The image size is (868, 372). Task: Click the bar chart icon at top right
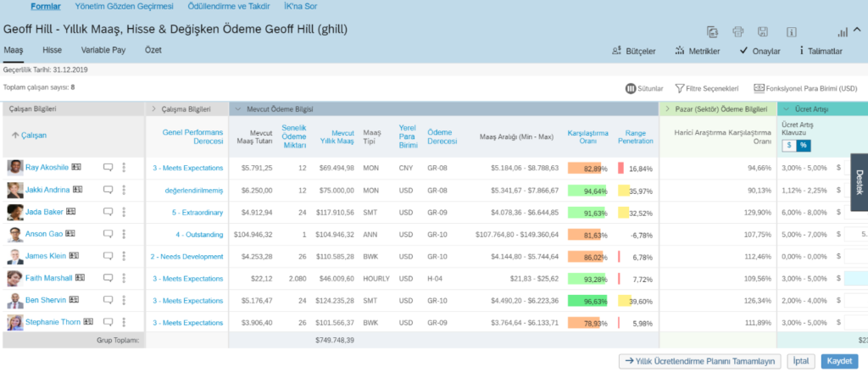click(x=843, y=32)
